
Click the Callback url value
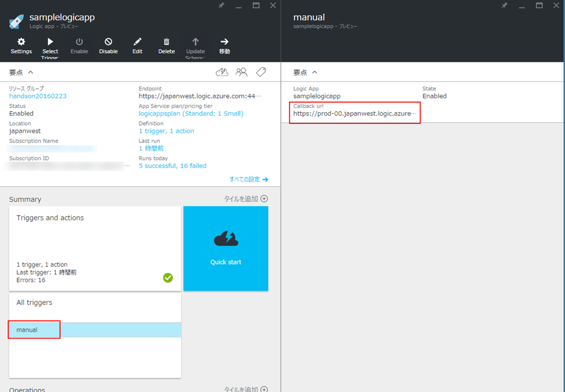click(x=355, y=114)
